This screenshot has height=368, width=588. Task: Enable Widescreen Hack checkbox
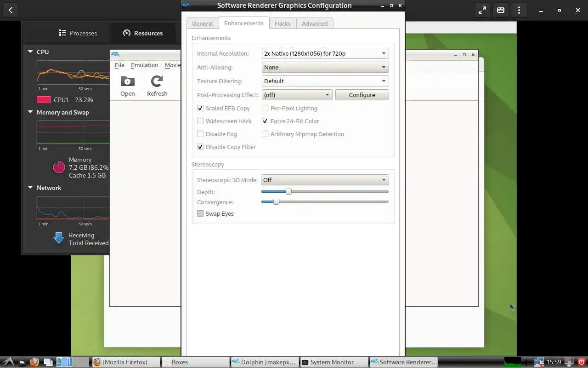(200, 121)
